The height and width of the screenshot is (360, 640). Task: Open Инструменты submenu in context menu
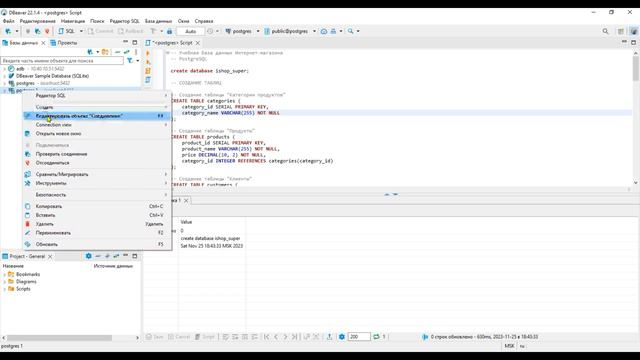(97, 183)
